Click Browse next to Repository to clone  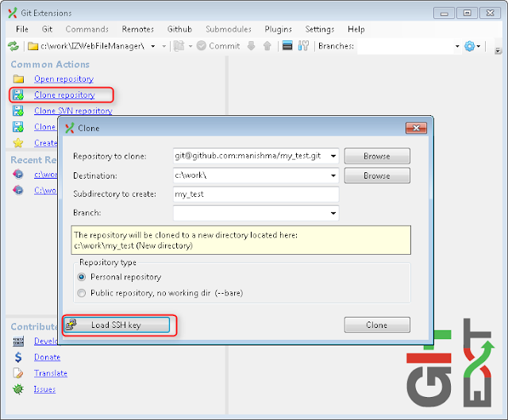click(377, 156)
